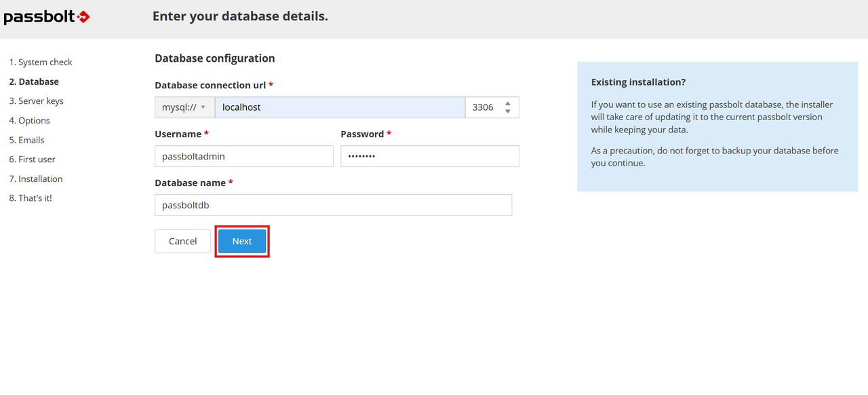Select step 5. Emails

(x=27, y=140)
